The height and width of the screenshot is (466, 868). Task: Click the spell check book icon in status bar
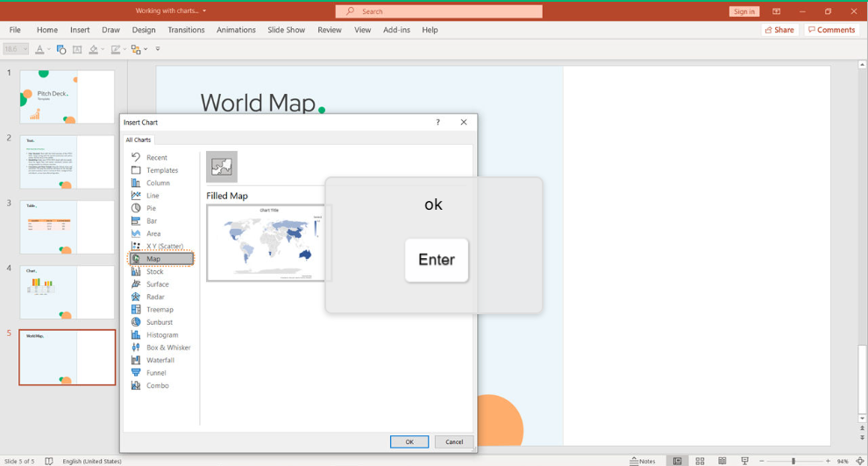tap(49, 461)
